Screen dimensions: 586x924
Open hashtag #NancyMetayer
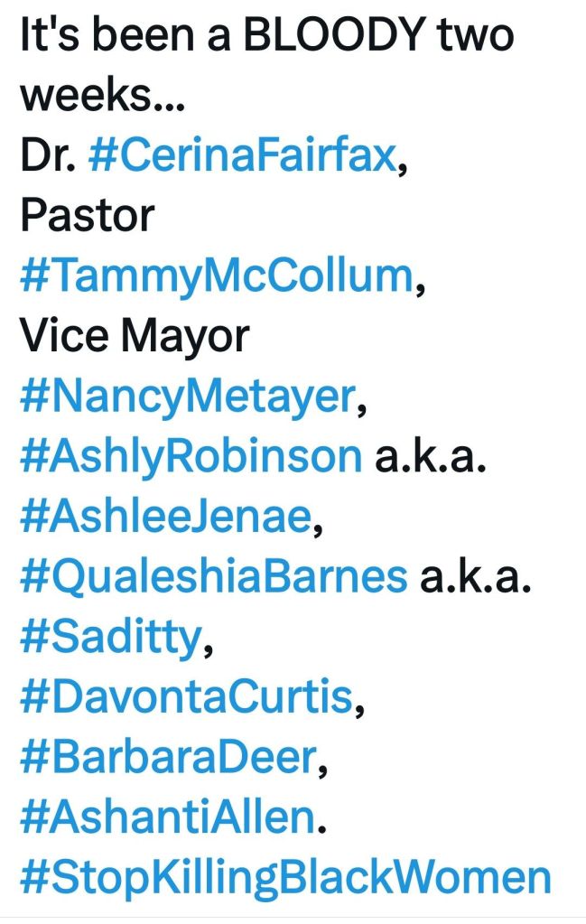[x=187, y=397]
